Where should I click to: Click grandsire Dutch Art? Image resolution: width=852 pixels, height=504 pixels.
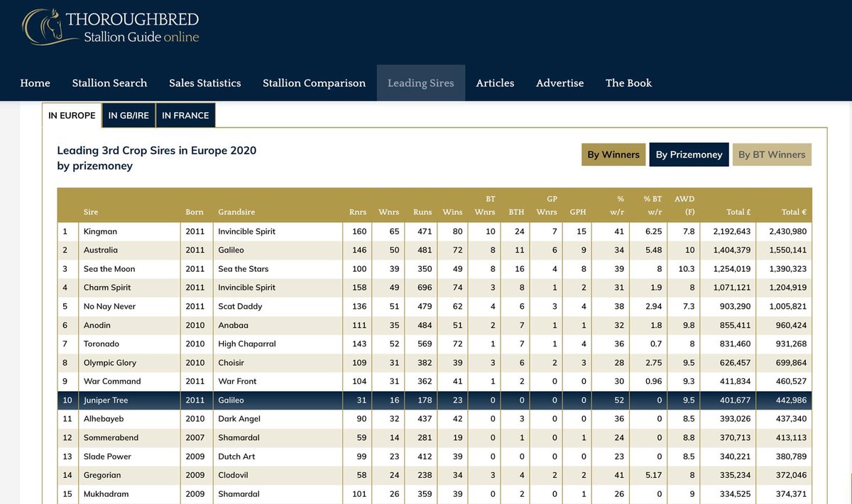point(237,456)
